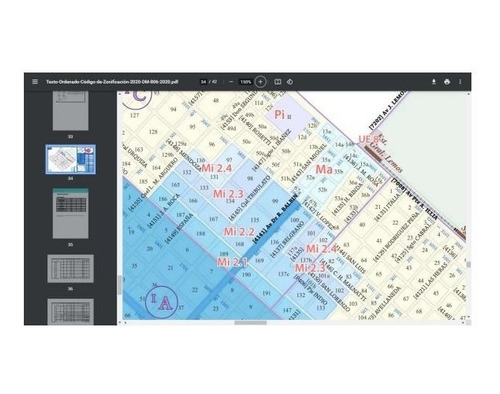Click the PDF file name title
The image size is (500, 394).
(x=112, y=82)
